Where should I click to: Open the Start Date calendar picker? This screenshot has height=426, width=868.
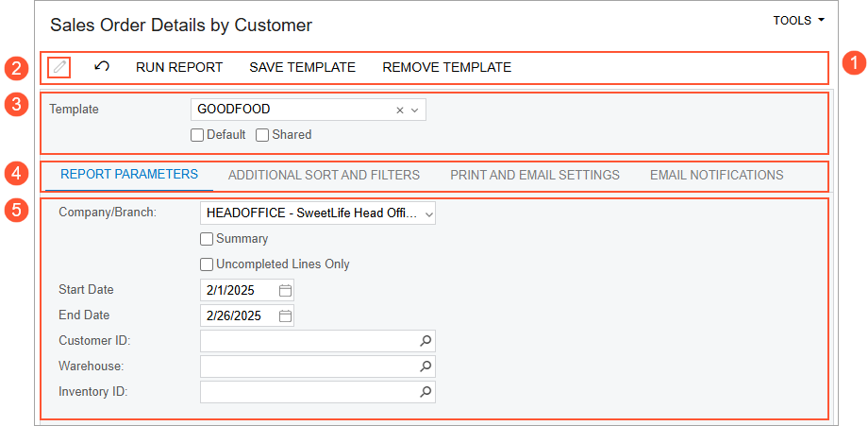click(285, 290)
